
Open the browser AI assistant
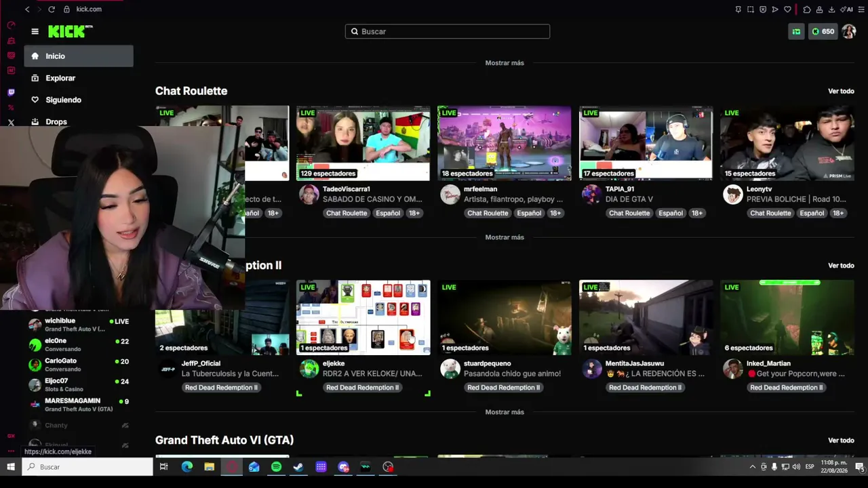point(848,9)
